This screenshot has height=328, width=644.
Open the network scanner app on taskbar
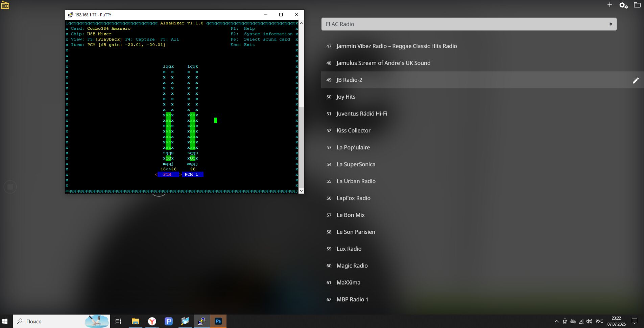[185, 321]
